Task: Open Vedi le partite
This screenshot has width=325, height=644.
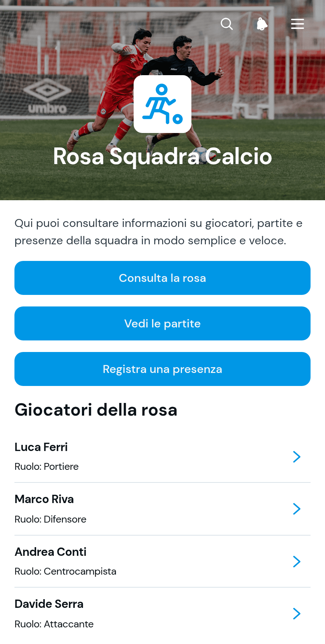Action: pyautogui.click(x=162, y=323)
